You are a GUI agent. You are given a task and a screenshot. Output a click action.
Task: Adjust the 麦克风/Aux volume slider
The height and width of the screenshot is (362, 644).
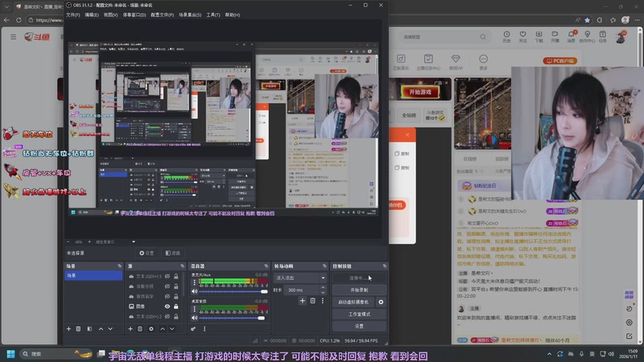click(233, 291)
